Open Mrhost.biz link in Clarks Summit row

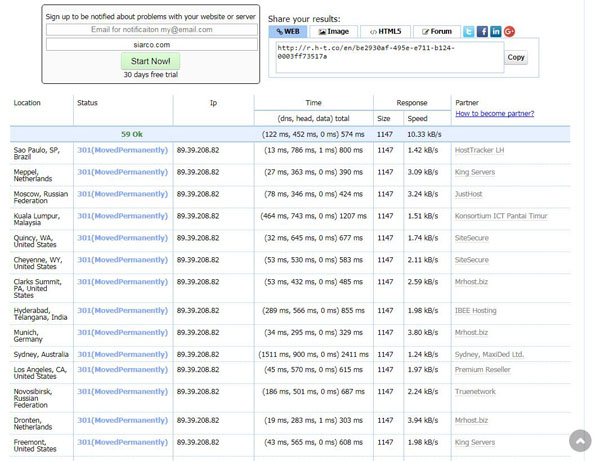click(x=471, y=282)
